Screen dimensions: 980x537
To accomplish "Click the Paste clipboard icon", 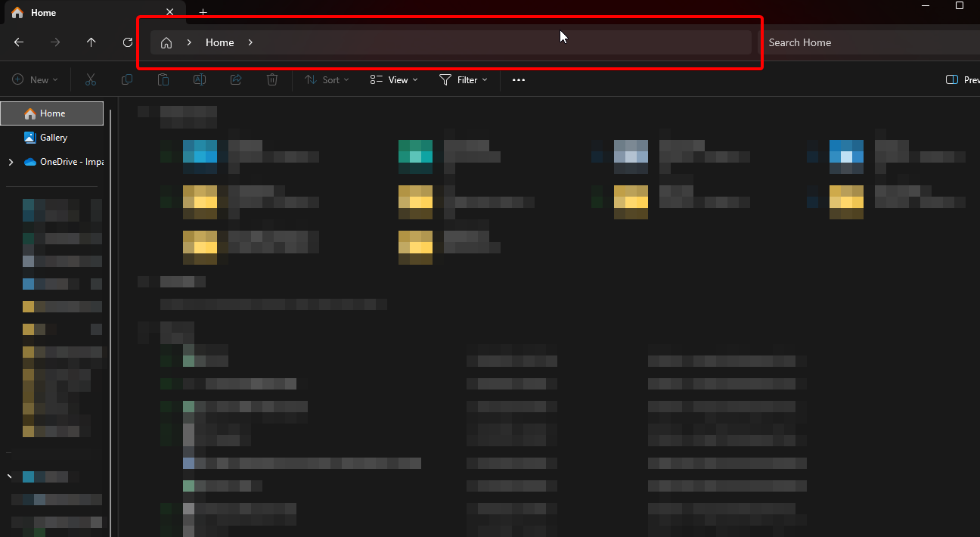I will pyautogui.click(x=163, y=79).
